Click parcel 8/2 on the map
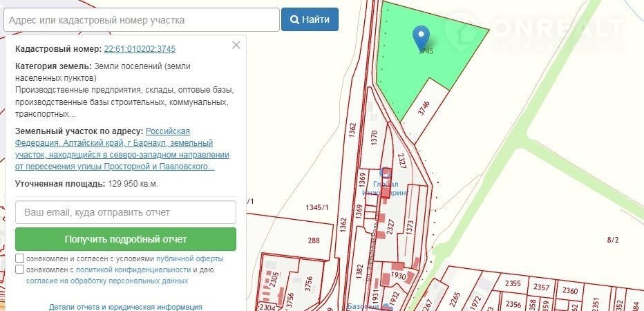Screen dimensions: 644x311 pyautogui.click(x=613, y=240)
